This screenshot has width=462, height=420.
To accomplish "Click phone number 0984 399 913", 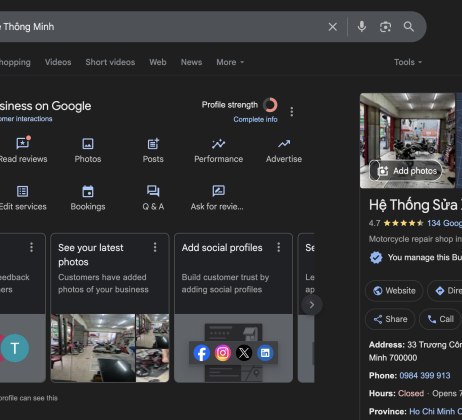I will pyautogui.click(x=425, y=376).
